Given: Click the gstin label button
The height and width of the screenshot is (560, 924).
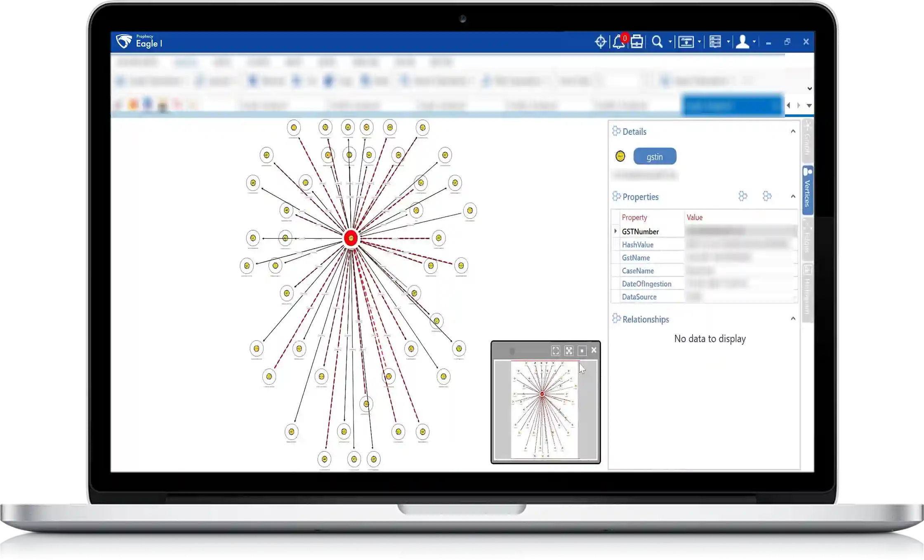Looking at the screenshot, I should (655, 157).
